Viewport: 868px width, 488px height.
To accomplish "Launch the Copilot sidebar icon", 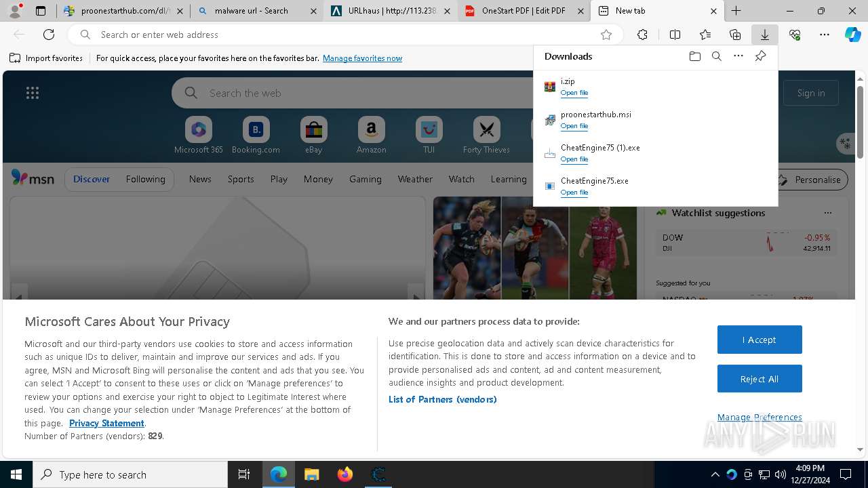I will (853, 35).
